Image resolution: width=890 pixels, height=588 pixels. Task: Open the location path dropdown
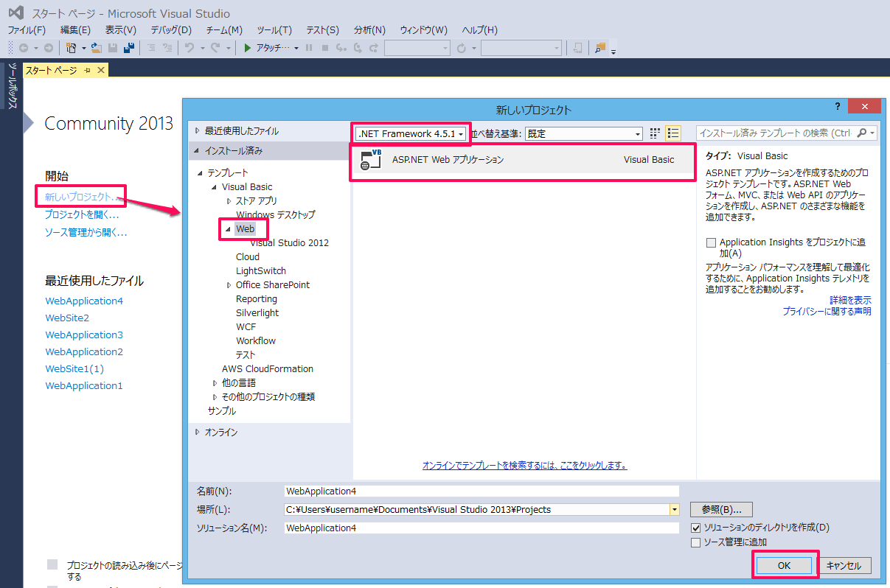pos(674,509)
